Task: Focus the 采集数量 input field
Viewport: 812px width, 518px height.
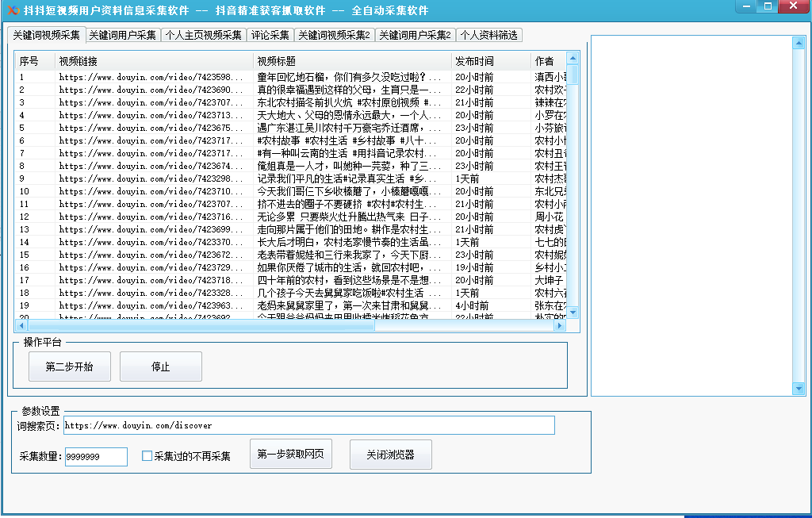Action: (x=96, y=457)
